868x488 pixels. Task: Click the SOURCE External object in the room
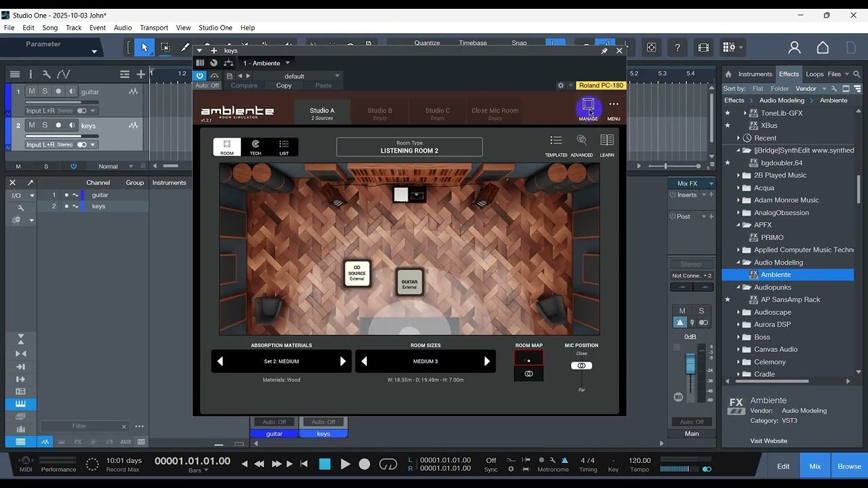pyautogui.click(x=357, y=273)
